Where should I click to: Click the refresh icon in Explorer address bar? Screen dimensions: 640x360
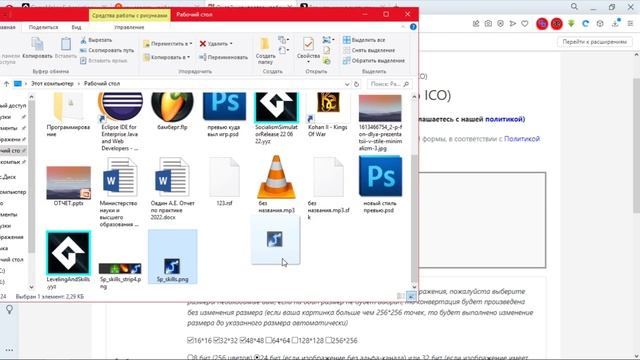pyautogui.click(x=356, y=84)
